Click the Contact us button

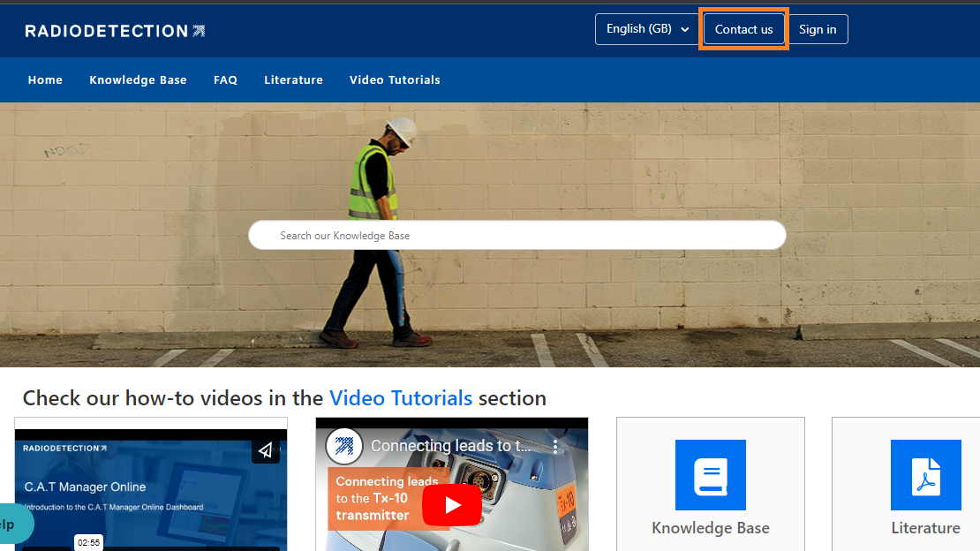tap(743, 29)
